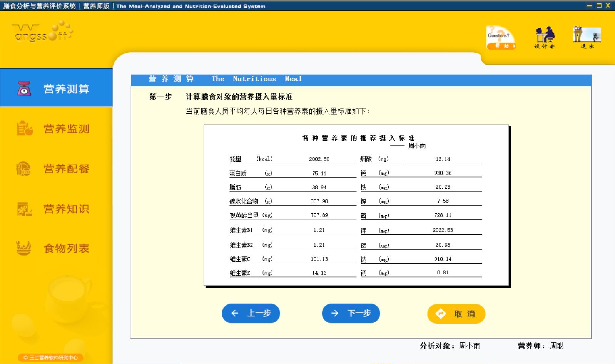
Task: Click the 周小雨 name under table title
Action: click(x=417, y=146)
